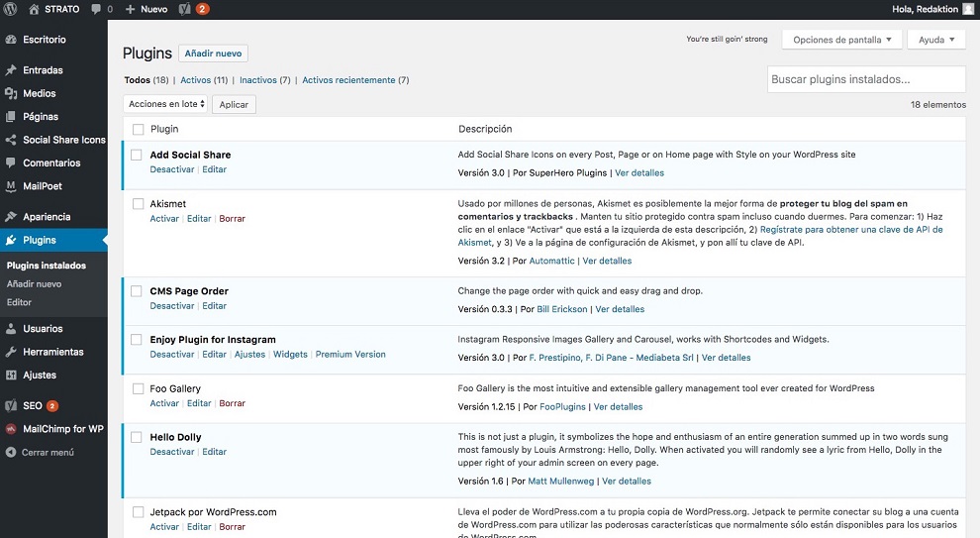
Task: Open Plugins instalados submenu item
Action: pos(47,266)
